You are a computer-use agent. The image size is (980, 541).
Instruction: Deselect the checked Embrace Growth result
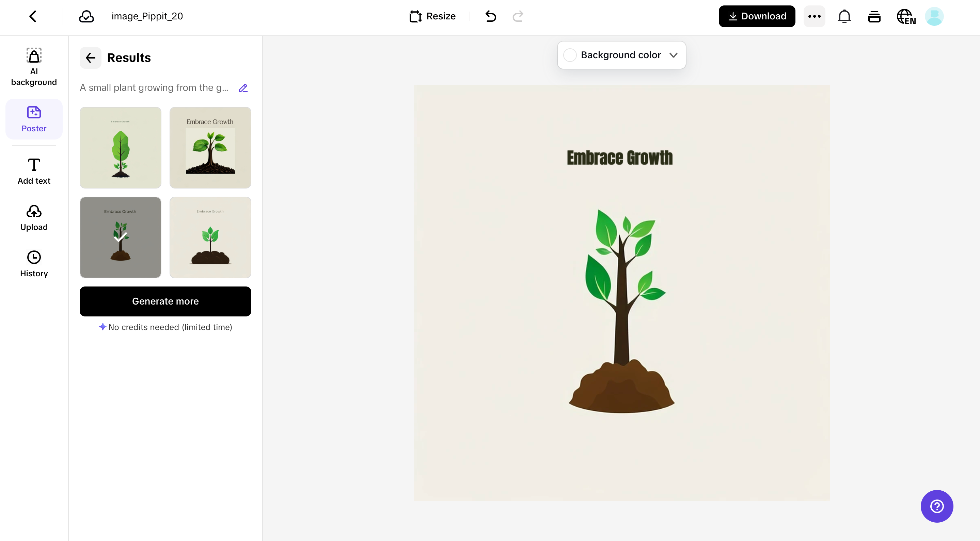[x=120, y=237]
